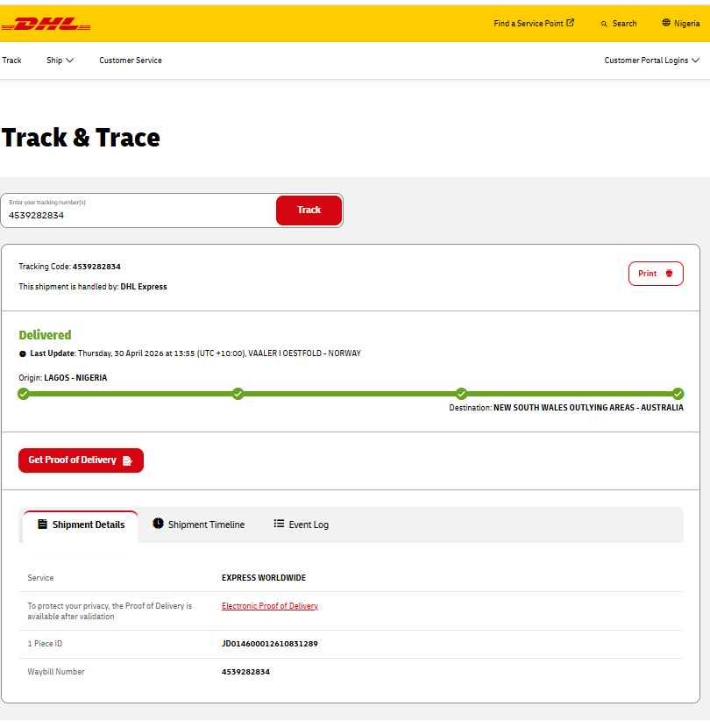Click the Track & Trace heading

click(81, 138)
